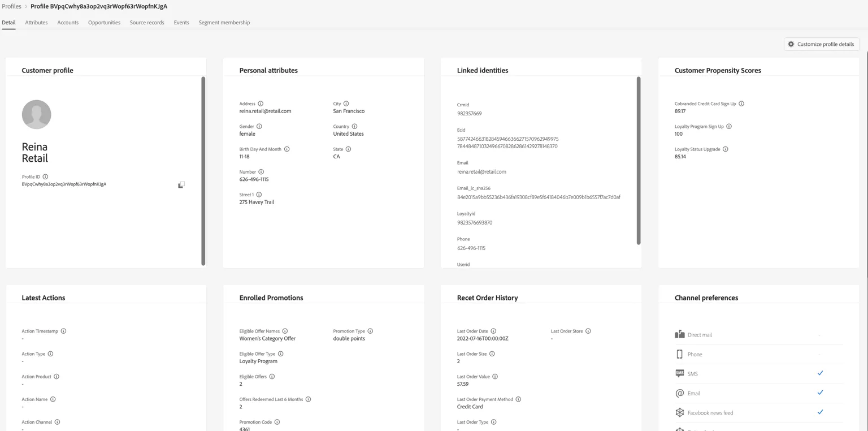Click the Customize profile details button
The width and height of the screenshot is (868, 431).
tap(821, 44)
